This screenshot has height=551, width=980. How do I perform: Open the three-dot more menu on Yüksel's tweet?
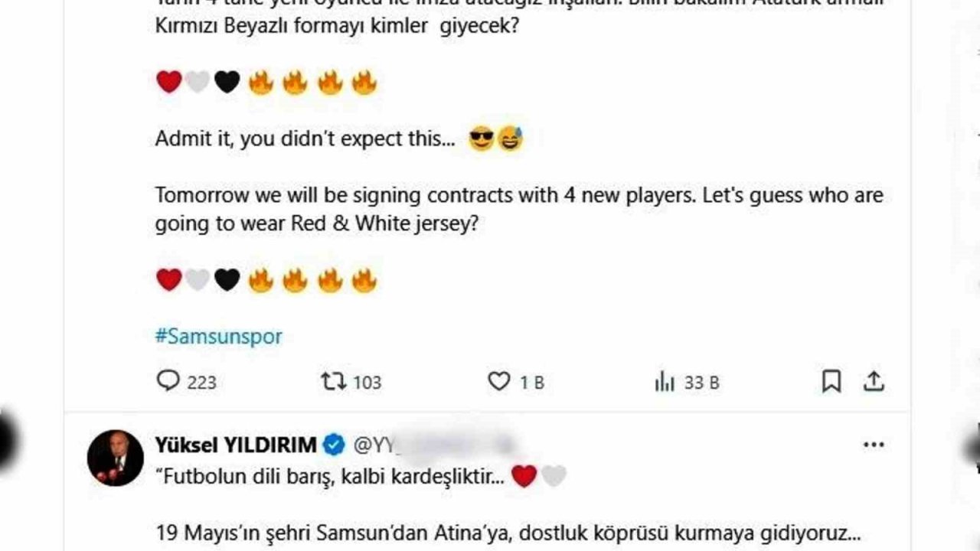click(874, 445)
